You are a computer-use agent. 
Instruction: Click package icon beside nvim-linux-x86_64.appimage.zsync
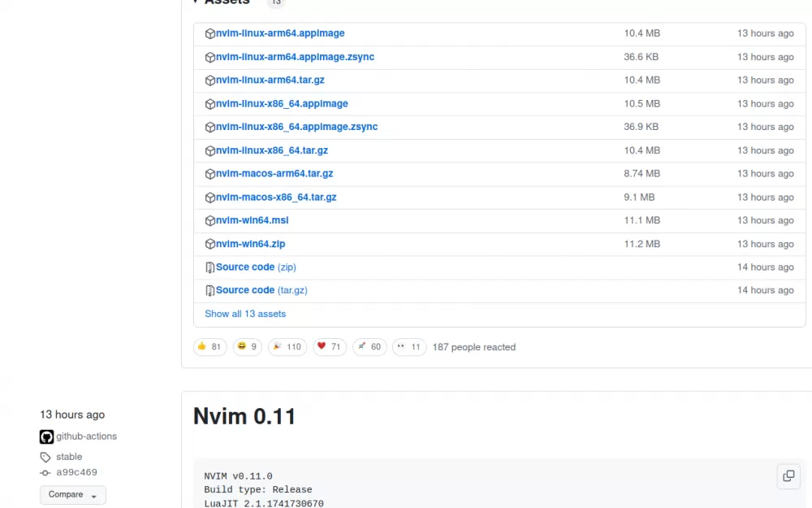tap(209, 127)
